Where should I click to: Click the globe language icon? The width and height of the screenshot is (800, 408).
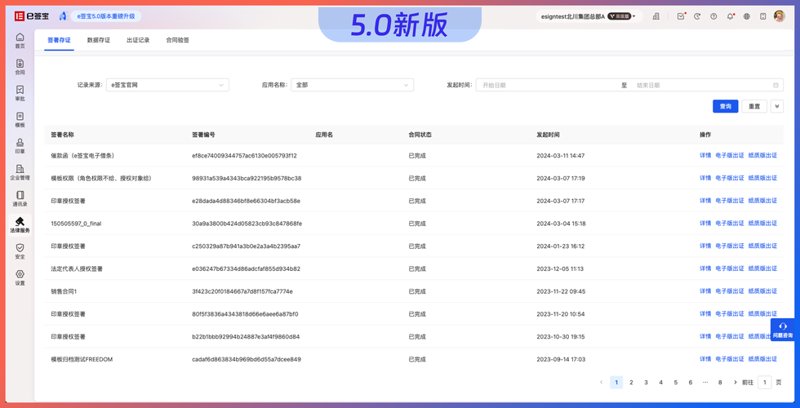[746, 16]
